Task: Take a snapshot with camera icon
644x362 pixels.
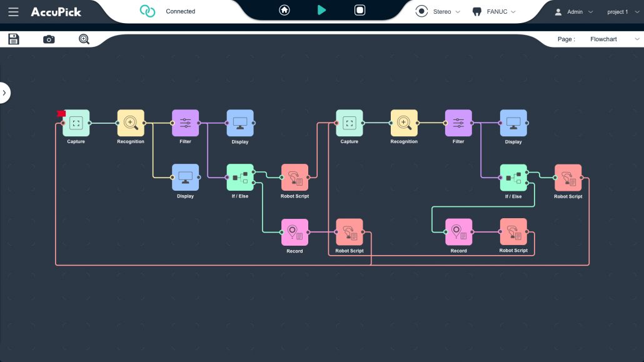Action: [49, 39]
